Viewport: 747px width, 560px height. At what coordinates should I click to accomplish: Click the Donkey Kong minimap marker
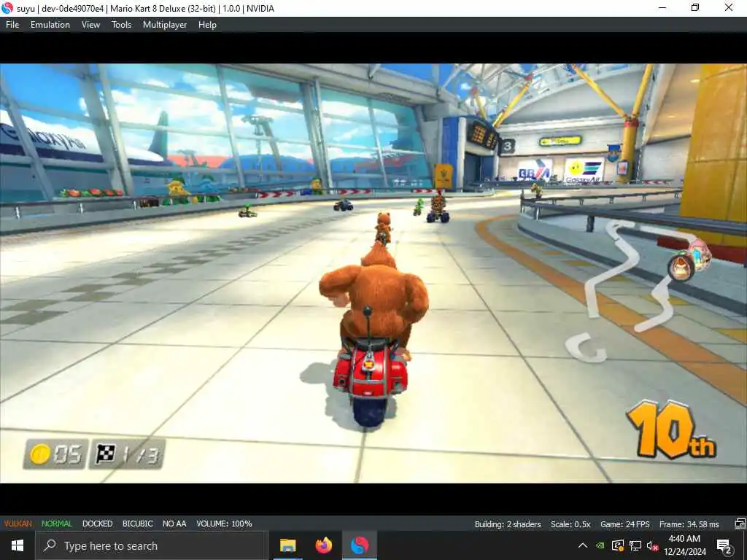681,268
